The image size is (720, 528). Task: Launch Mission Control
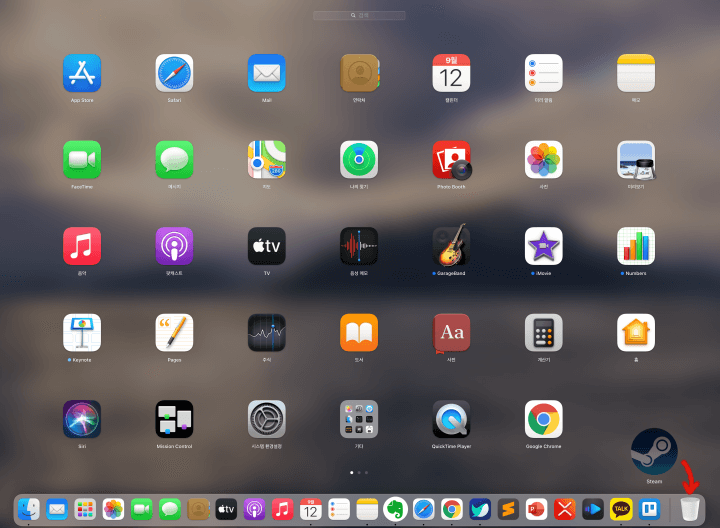tap(174, 419)
